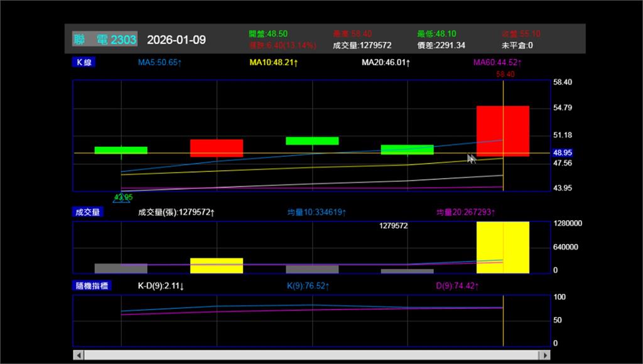Click the 聯電 2303 stock name box
Image resolution: width=643 pixels, height=364 pixels.
coord(104,40)
